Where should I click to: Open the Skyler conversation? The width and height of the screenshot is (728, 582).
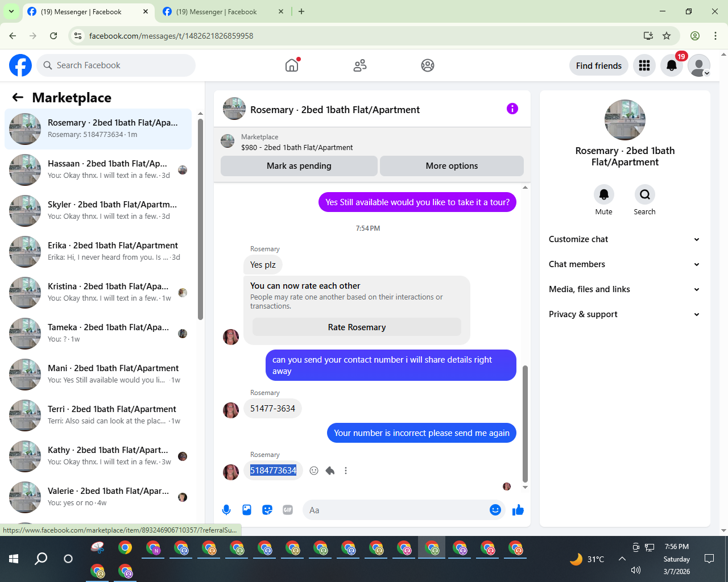point(98,211)
